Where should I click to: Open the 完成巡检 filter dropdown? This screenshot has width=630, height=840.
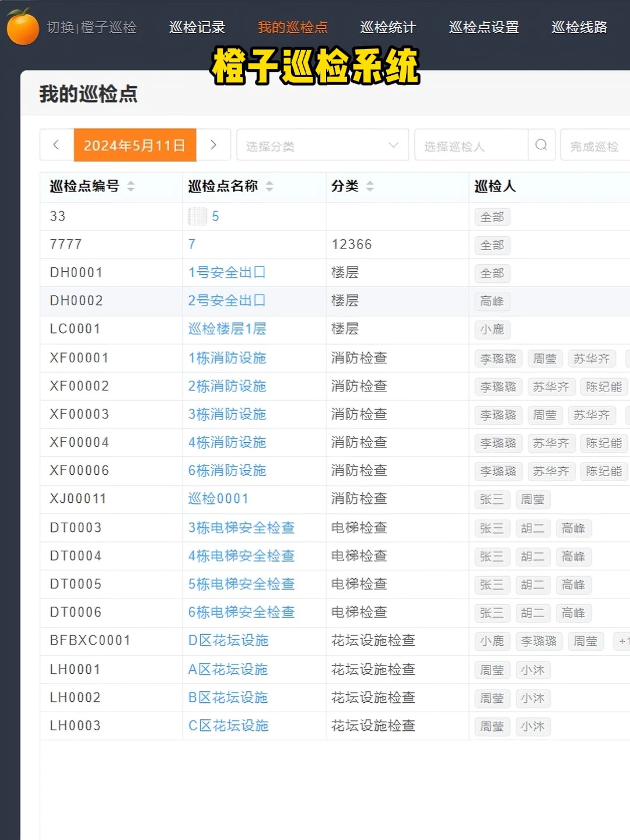594,146
